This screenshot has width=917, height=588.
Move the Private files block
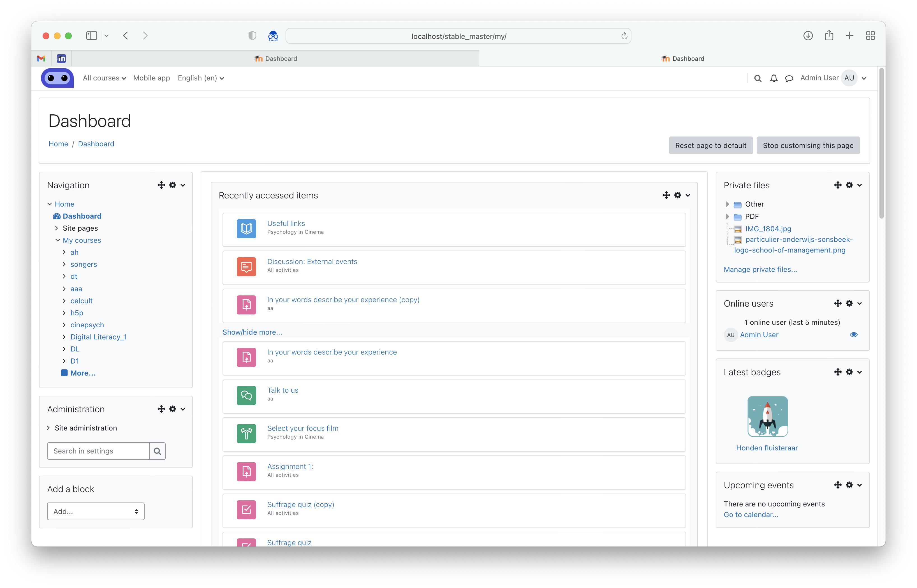(838, 185)
